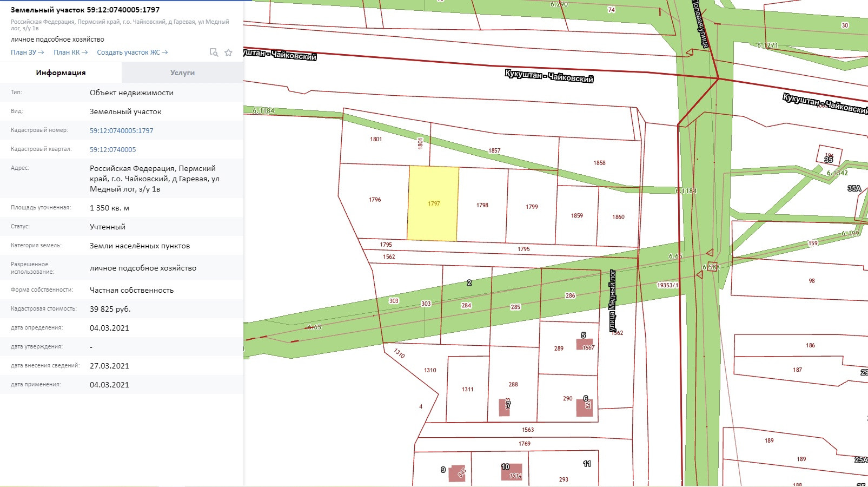Click parcel 290 on the map
This screenshot has height=487, width=868.
click(x=567, y=398)
